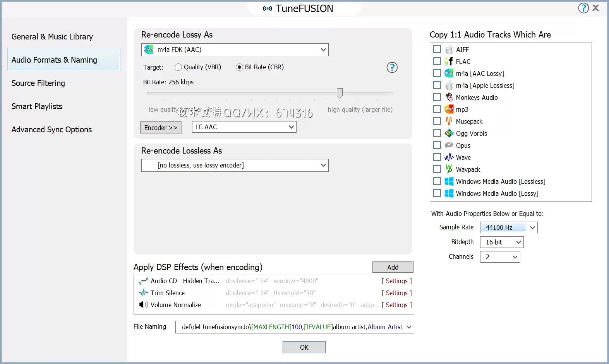The width and height of the screenshot is (609, 364).
Task: Click the Windows Media Audio Lossy icon
Action: [x=449, y=193]
